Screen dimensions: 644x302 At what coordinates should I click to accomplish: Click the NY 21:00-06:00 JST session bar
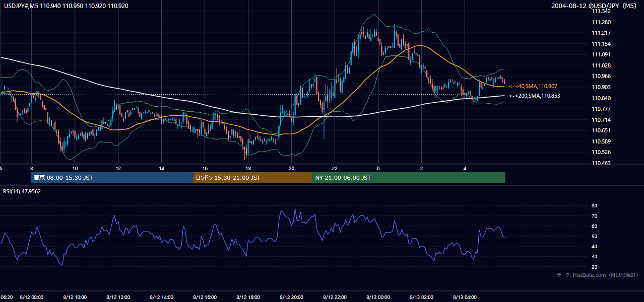click(409, 178)
